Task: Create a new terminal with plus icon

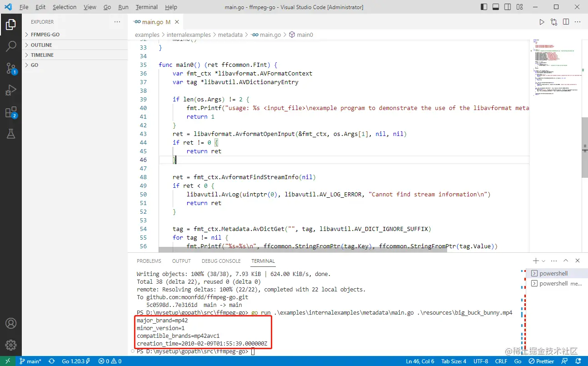Action: pyautogui.click(x=536, y=261)
